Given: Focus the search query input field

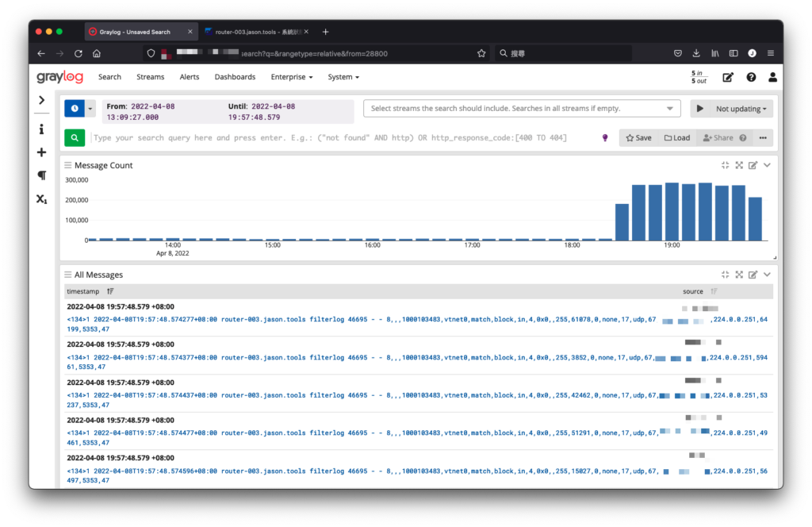Looking at the screenshot, I should 342,138.
